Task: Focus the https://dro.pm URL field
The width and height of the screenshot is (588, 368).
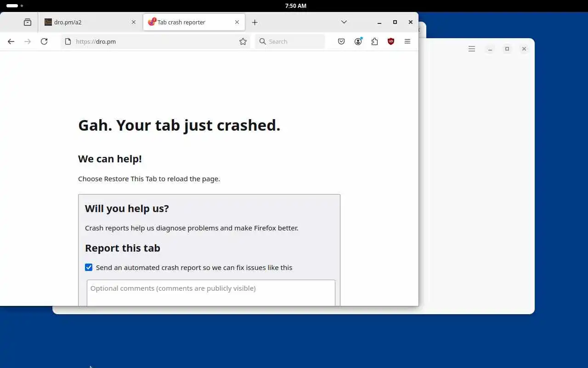Action: click(x=155, y=41)
